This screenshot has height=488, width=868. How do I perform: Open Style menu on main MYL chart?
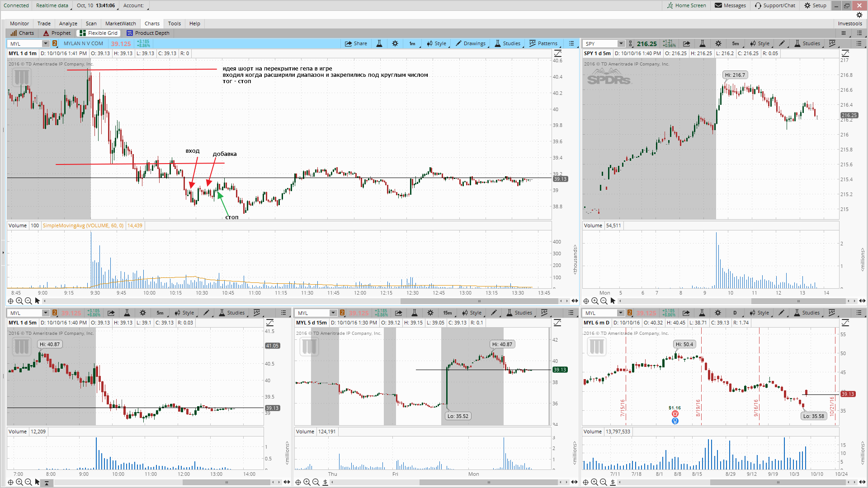(436, 43)
